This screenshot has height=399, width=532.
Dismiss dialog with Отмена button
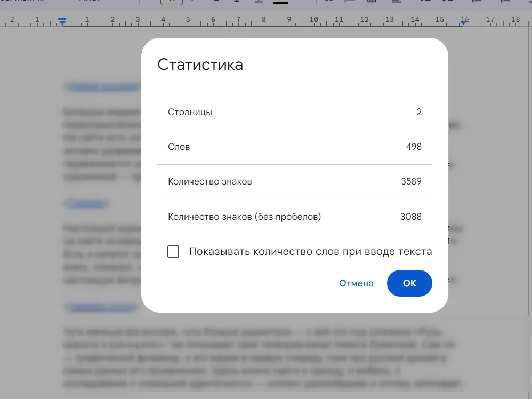click(356, 283)
